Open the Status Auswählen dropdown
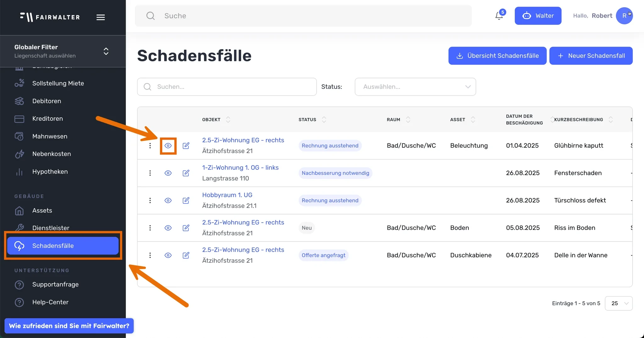 [415, 87]
